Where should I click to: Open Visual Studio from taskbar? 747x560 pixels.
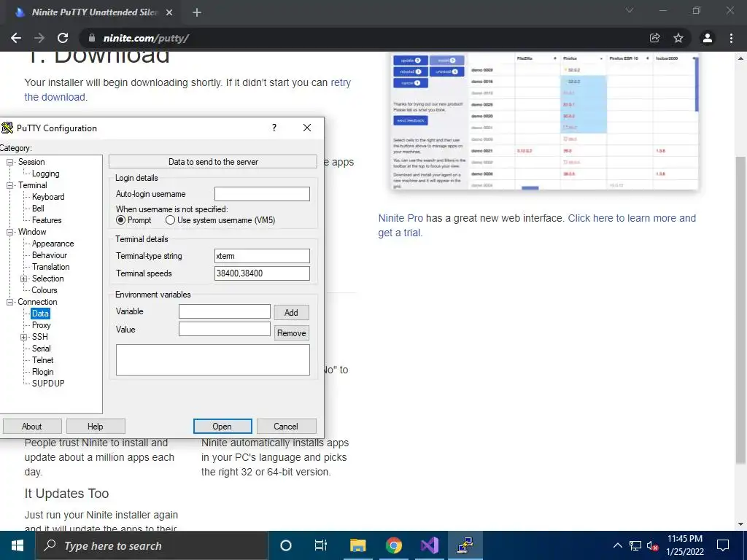429,545
